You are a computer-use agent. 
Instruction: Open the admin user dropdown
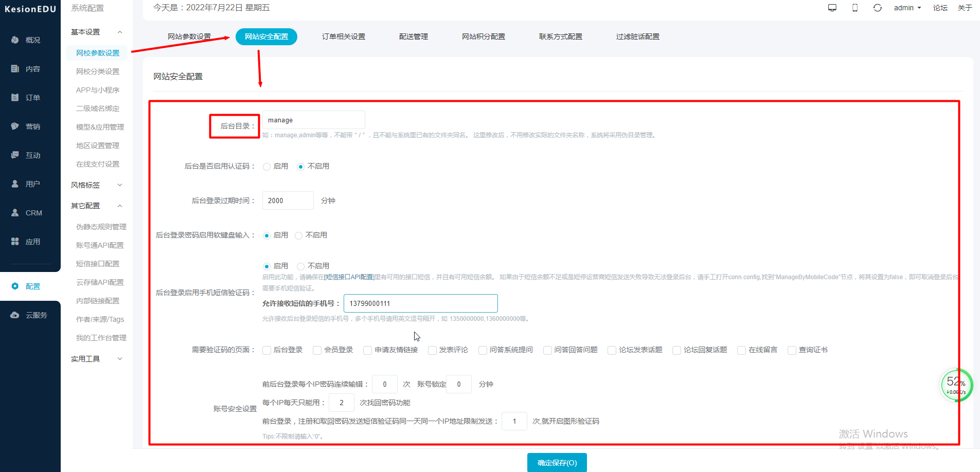[x=907, y=8]
